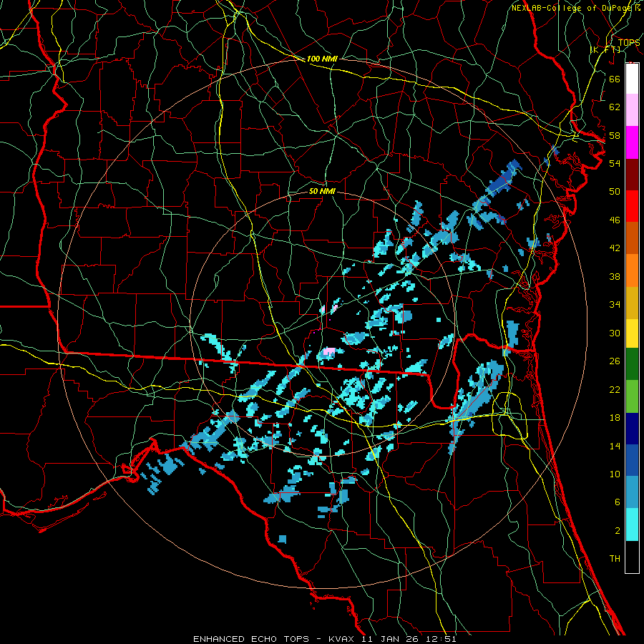
Task: Click the "54" legend value
Action: coord(615,163)
